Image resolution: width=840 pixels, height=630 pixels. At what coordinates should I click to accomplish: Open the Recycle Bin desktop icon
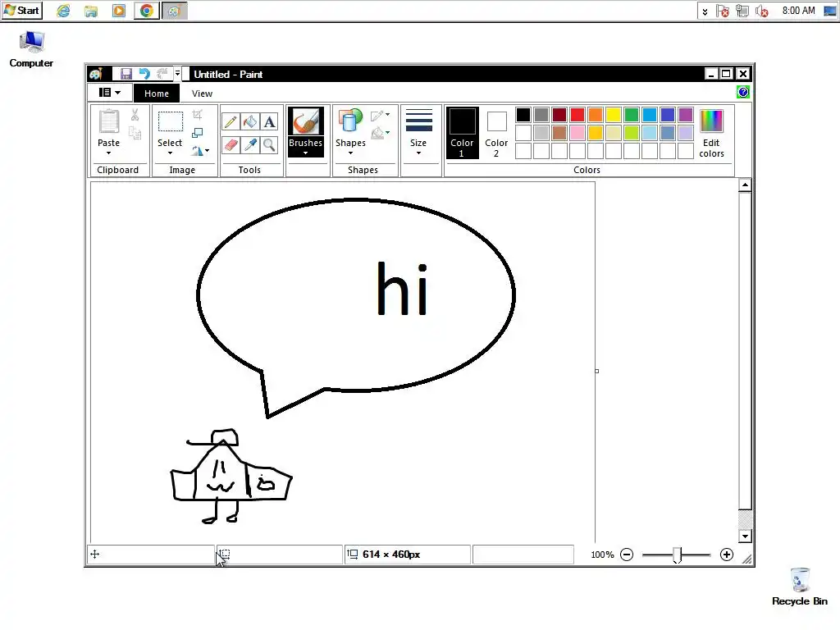coord(800,587)
